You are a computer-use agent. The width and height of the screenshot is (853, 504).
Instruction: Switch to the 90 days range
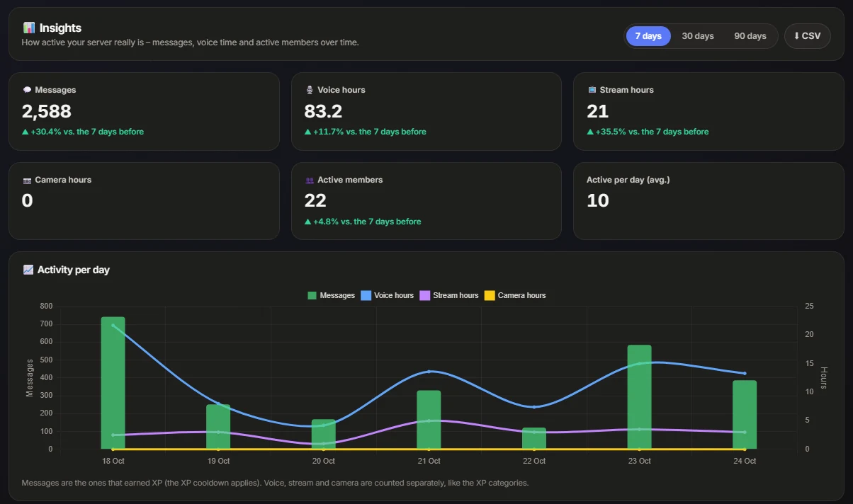point(750,36)
